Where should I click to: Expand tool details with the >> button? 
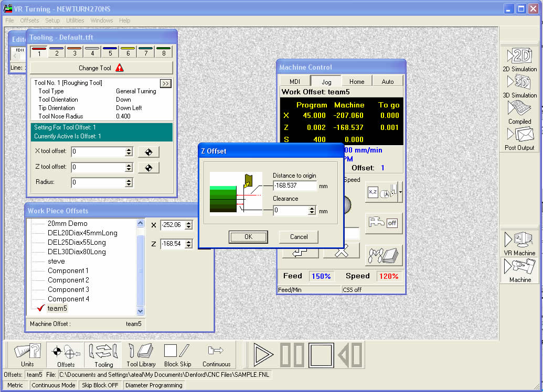coord(165,82)
